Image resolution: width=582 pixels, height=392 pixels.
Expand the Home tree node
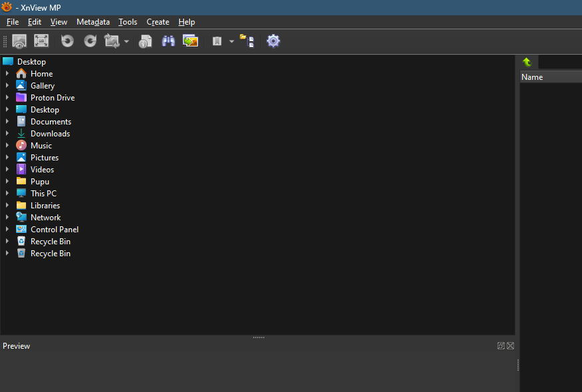pyautogui.click(x=7, y=73)
